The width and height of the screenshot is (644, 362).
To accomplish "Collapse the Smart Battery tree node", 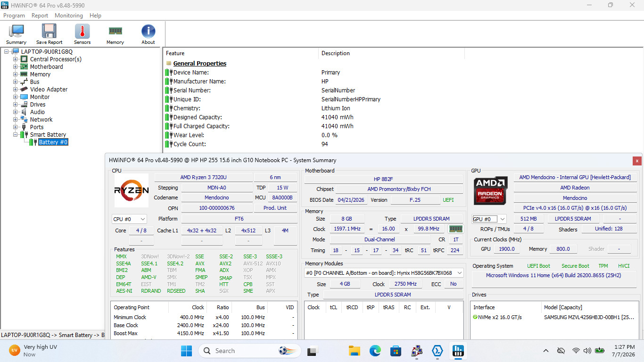I will click(15, 134).
